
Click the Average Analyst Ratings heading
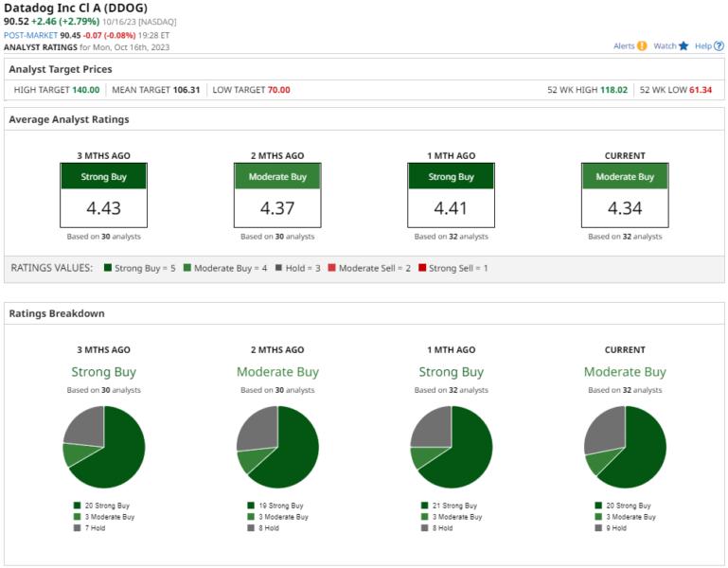pos(69,119)
